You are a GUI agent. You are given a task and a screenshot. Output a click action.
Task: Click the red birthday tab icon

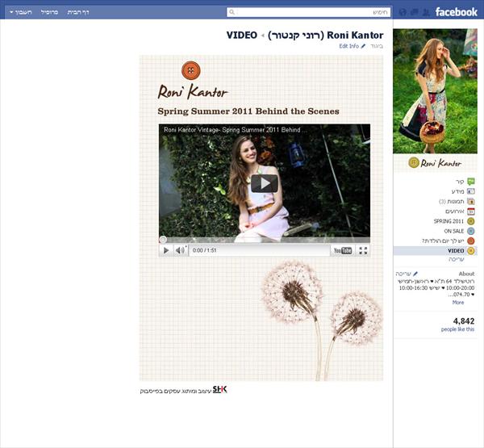point(471,241)
